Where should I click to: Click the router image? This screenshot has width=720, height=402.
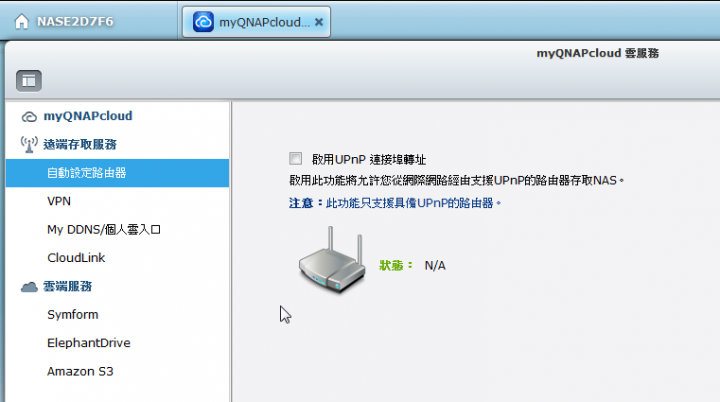point(332,260)
